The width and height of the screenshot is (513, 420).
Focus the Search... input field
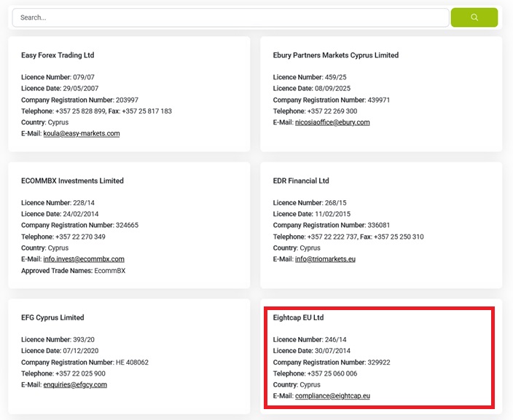click(230, 17)
